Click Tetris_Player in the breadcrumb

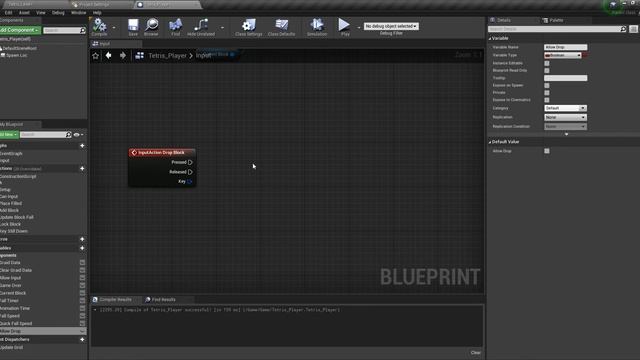(167, 56)
